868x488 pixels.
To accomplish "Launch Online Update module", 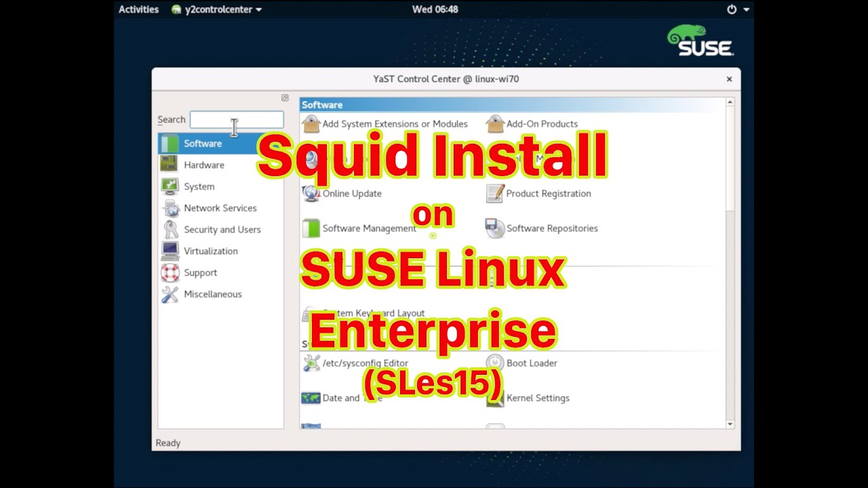I will tap(342, 194).
